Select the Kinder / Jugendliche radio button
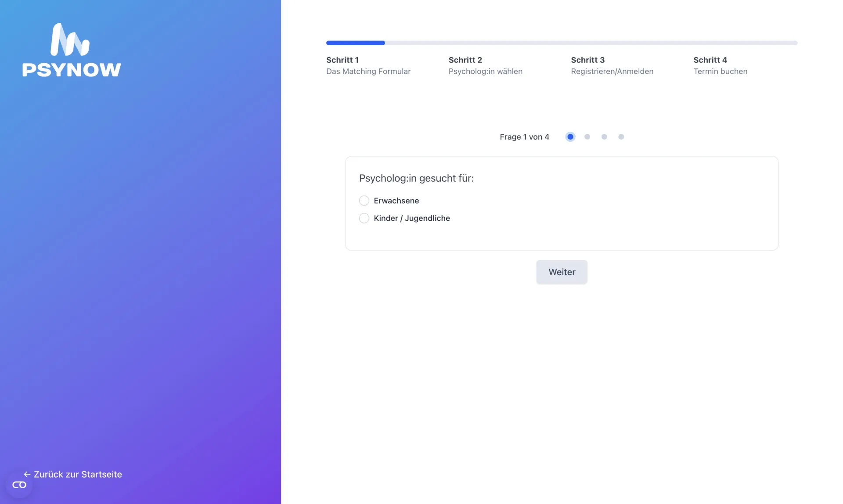The width and height of the screenshot is (843, 504). [364, 218]
